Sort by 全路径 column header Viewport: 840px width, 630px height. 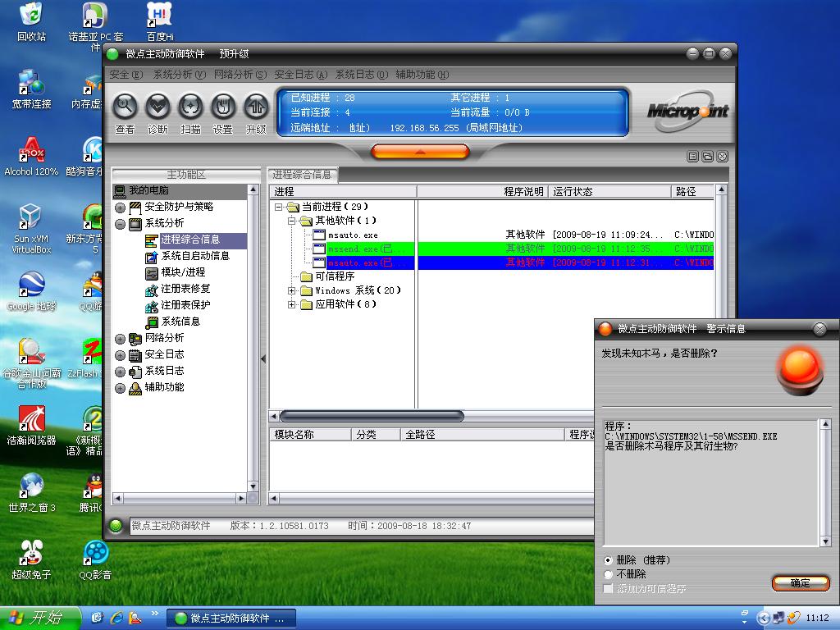[482, 435]
